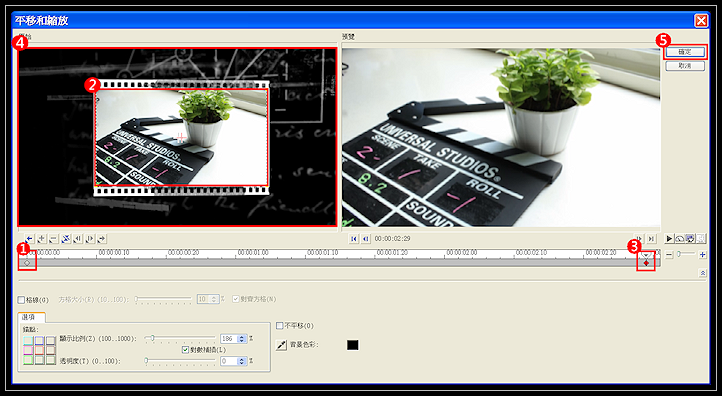Viewport: 722px width, 396px height.
Task: Click the zoom ratio value field 186
Action: pos(229,338)
